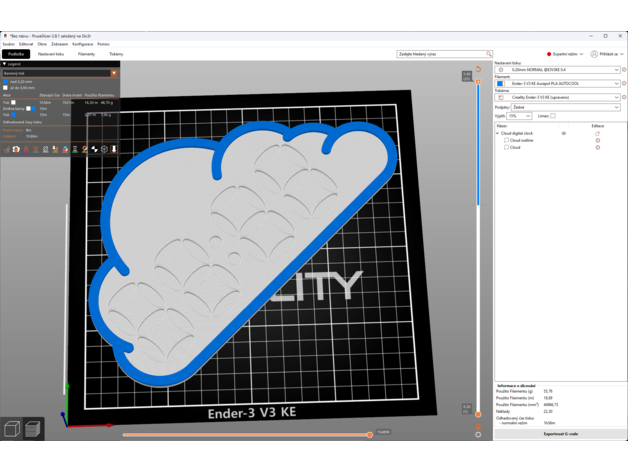Switch to the sliced layers preview icon
This screenshot has height=472, width=628.
pyautogui.click(x=32, y=429)
